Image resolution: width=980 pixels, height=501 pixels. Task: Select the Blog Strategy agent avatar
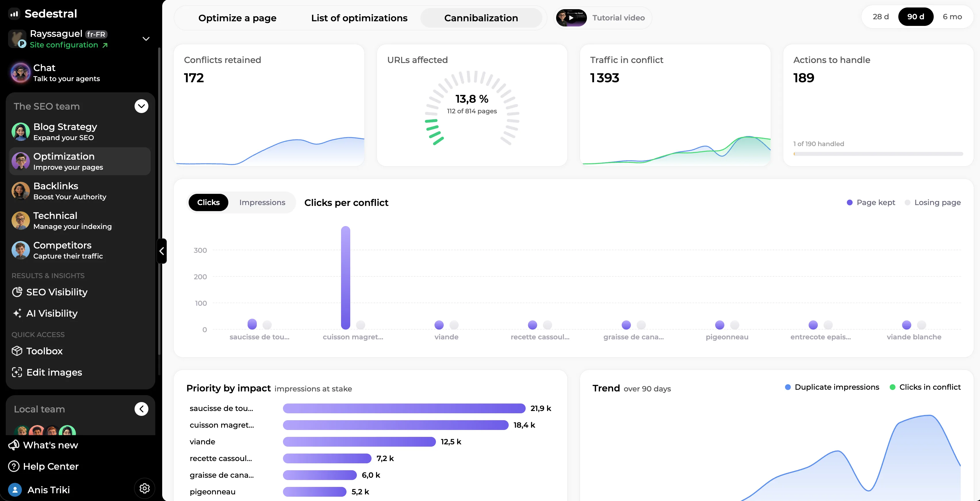[x=20, y=132]
